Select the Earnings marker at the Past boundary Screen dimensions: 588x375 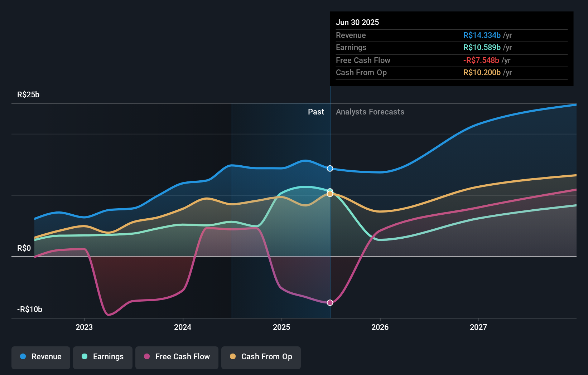coord(330,190)
